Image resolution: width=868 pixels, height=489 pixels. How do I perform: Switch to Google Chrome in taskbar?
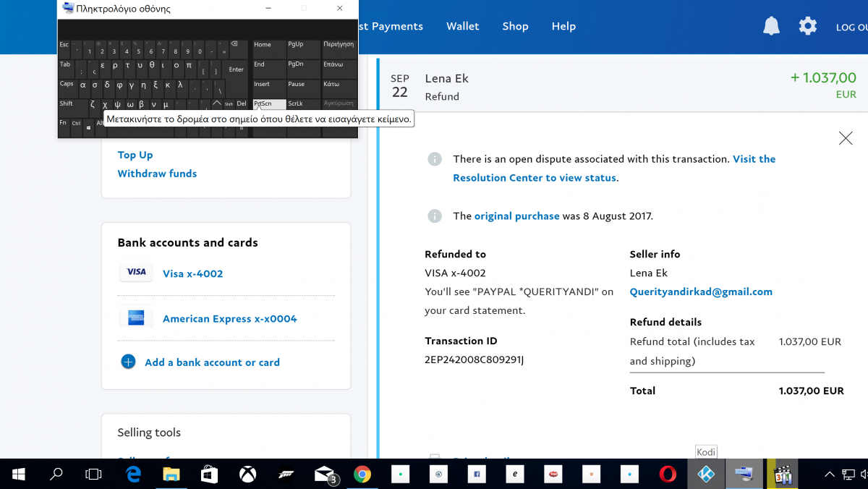pos(362,474)
